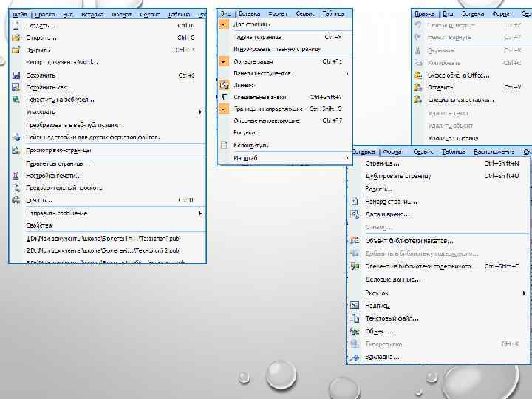The width and height of the screenshot is (532, 399).
Task: Click the Гиперссылка icon
Action: coord(355,344)
